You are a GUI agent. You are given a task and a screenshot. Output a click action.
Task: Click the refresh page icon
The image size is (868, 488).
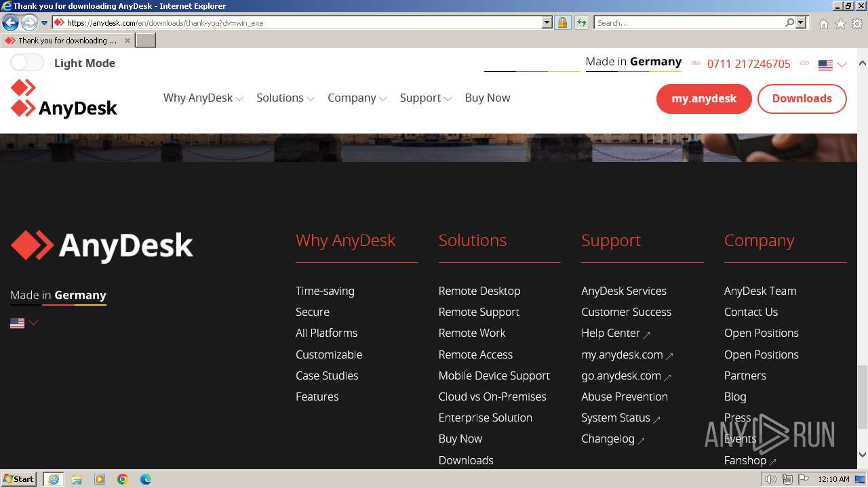[x=581, y=23]
